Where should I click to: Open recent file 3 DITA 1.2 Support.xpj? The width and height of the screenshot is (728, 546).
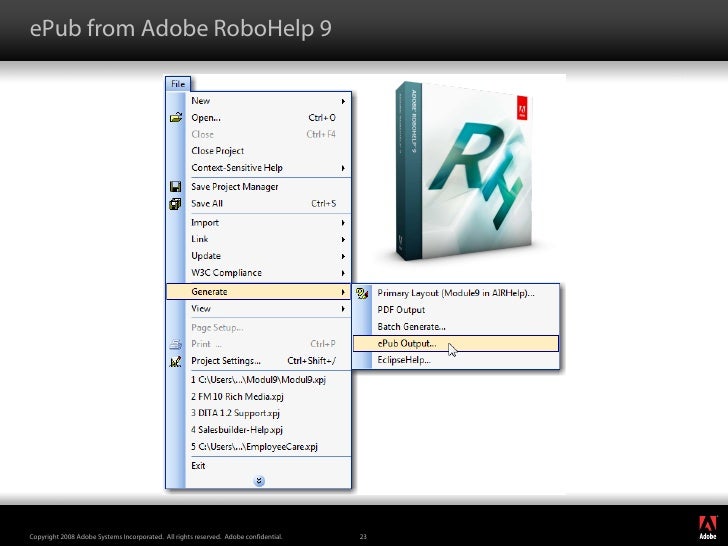(x=258, y=413)
